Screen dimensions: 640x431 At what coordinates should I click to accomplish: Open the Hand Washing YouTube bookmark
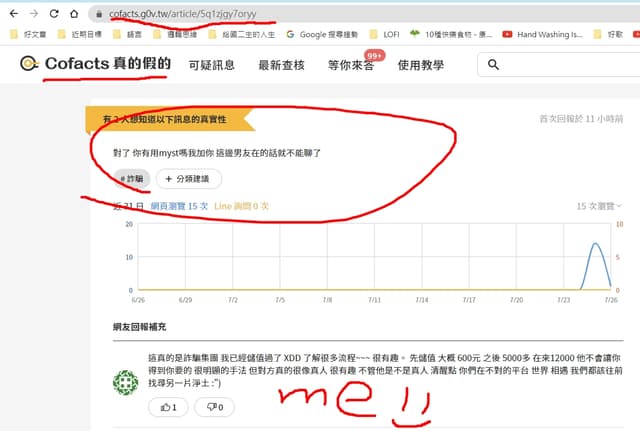click(542, 34)
